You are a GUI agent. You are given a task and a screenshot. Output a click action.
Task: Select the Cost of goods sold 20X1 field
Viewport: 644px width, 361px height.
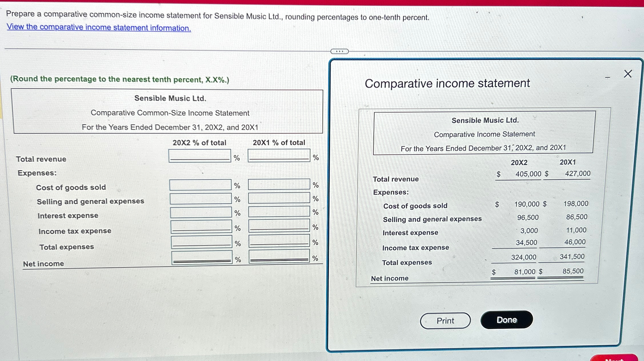tap(279, 185)
